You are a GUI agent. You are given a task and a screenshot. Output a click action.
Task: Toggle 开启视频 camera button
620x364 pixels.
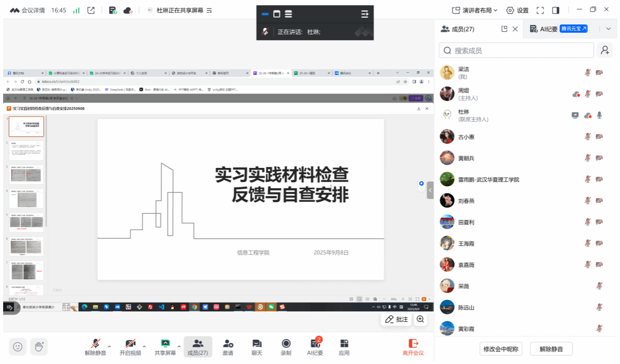(x=130, y=347)
